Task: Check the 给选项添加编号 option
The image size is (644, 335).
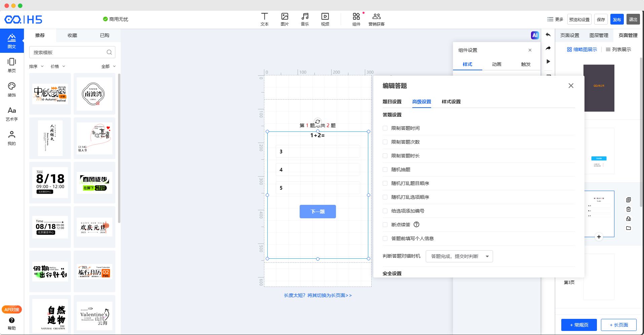Action: (385, 211)
